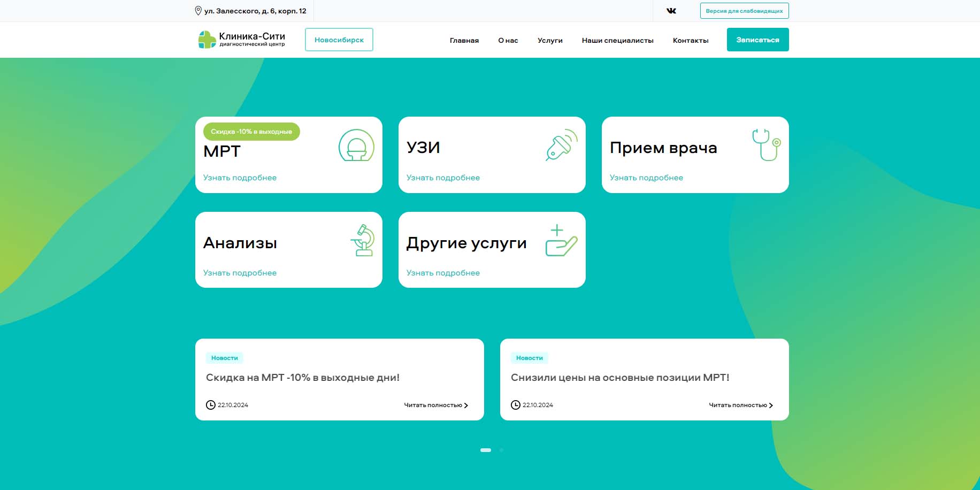Click the microscope icon on Анализы card
980x490 pixels.
[363, 240]
